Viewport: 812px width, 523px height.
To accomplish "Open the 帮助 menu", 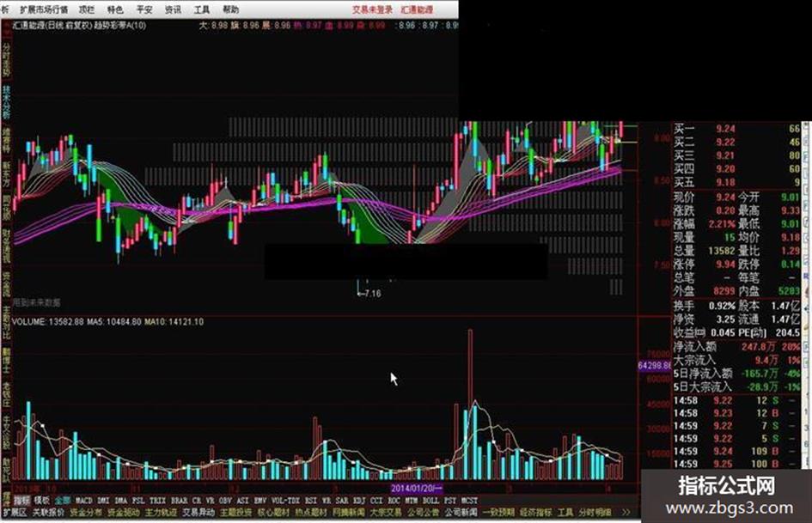I will [x=230, y=9].
